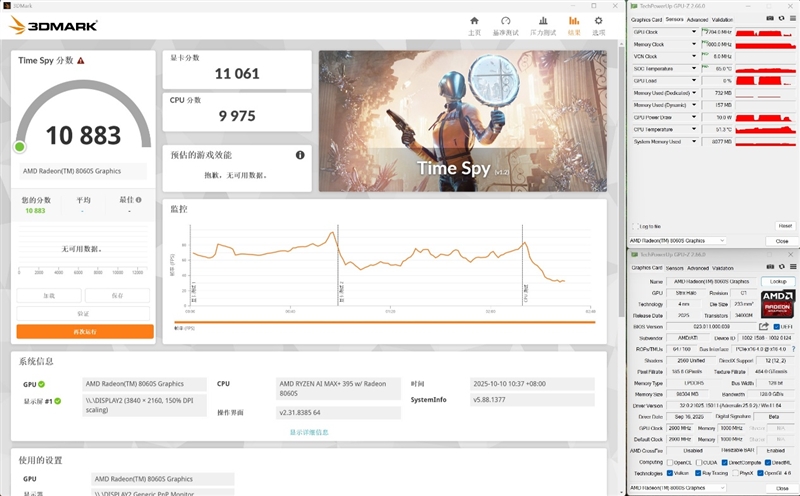Switch to the Advanced tab in the top GPU-Z window
800x496 pixels.
click(697, 18)
